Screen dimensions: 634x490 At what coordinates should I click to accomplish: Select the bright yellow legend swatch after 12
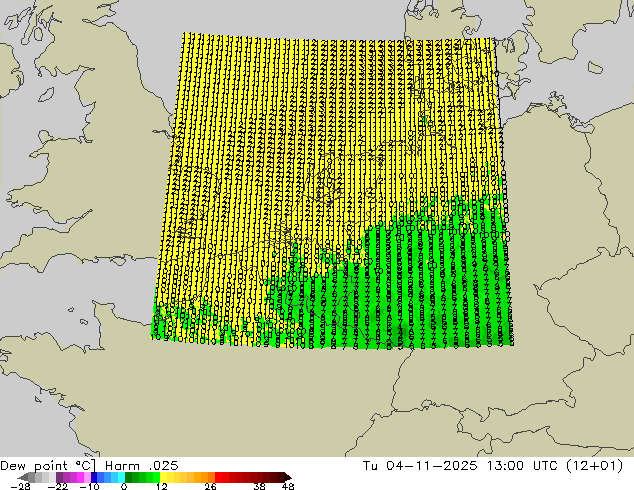[x=163, y=477]
